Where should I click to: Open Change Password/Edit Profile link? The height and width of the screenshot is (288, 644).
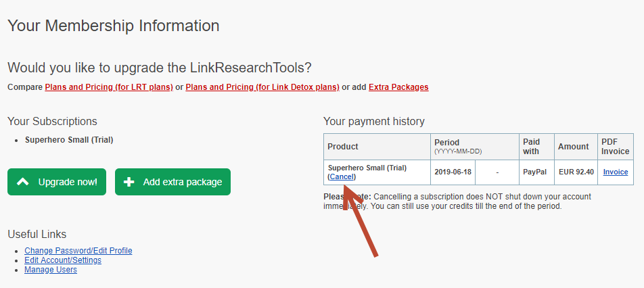pos(78,251)
